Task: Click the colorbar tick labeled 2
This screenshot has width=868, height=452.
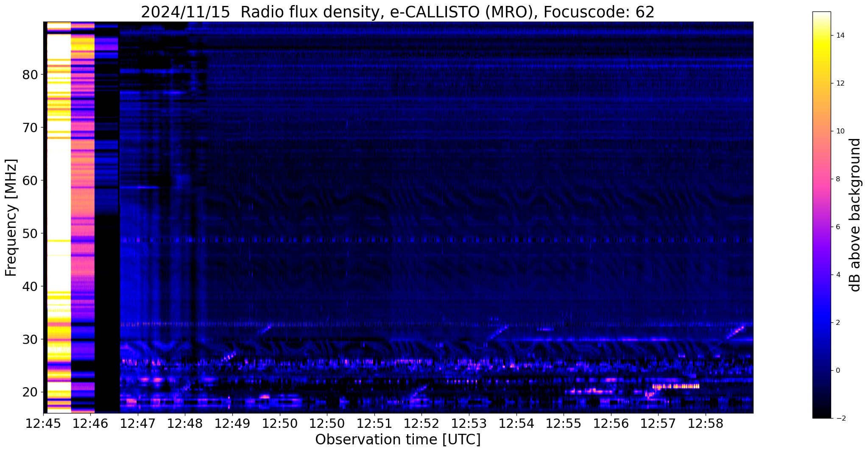Action: tap(837, 323)
